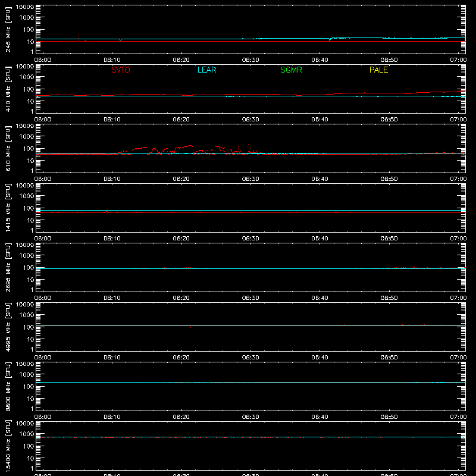Image resolution: width=476 pixels, height=476 pixels.
Task: Click 07:00 time label below 245 MHz plot
Action: pyautogui.click(x=458, y=60)
